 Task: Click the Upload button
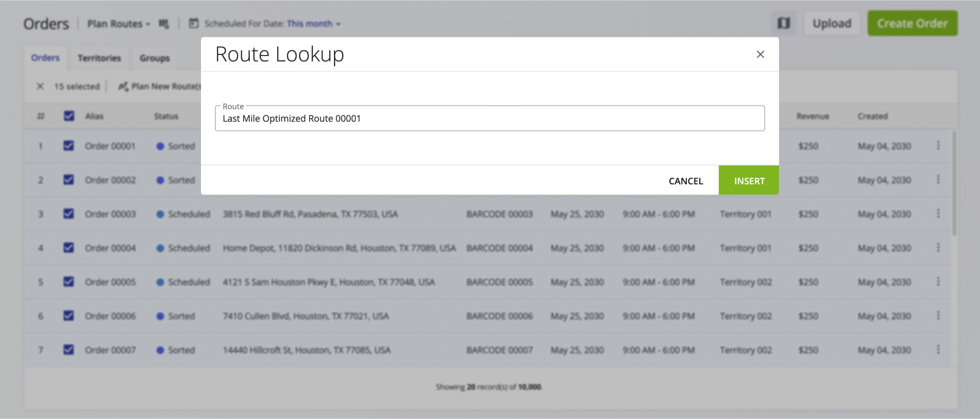[x=832, y=23]
